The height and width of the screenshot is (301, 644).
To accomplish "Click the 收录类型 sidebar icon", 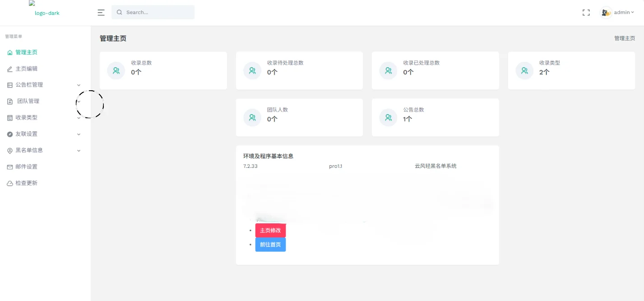I will tap(10, 118).
